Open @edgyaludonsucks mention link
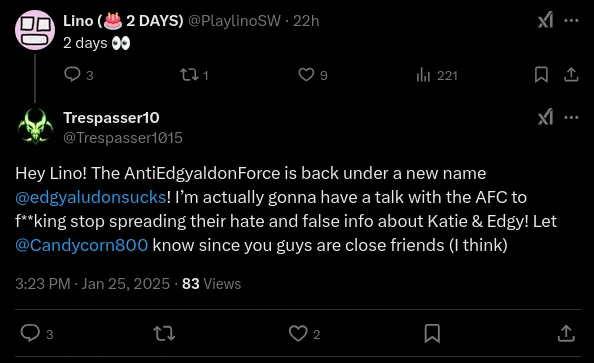The image size is (594, 363). pos(91,197)
